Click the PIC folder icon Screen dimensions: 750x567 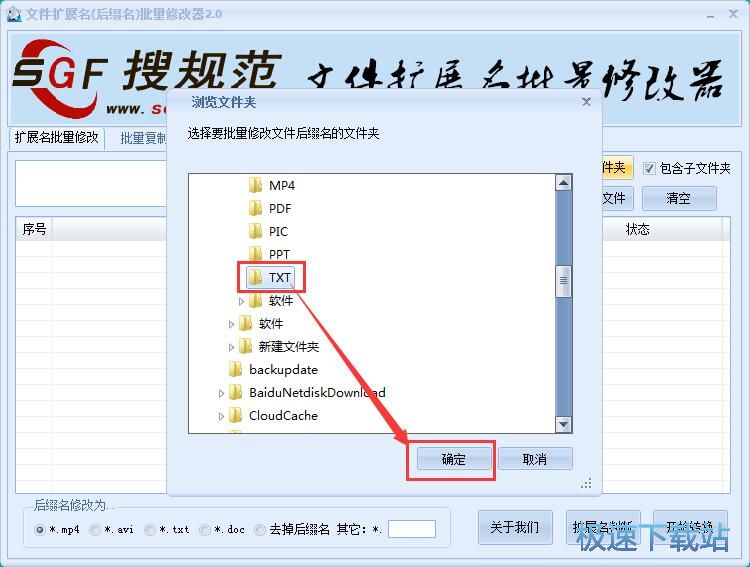tap(255, 231)
